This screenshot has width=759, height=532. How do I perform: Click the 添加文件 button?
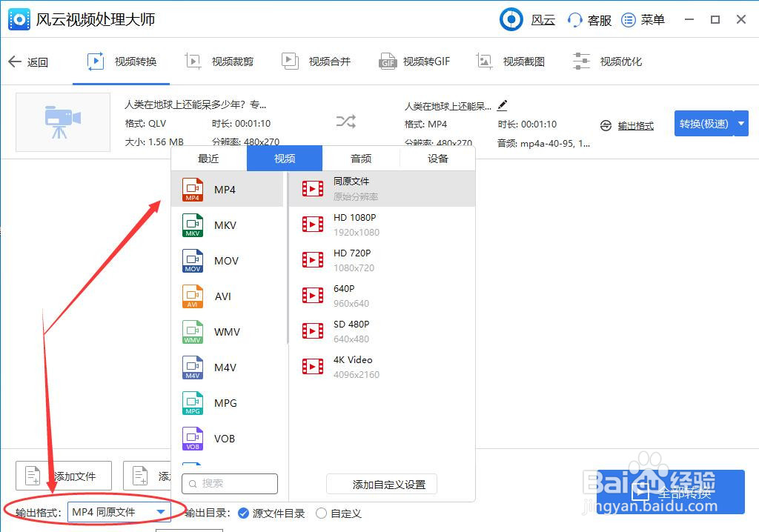(x=64, y=476)
